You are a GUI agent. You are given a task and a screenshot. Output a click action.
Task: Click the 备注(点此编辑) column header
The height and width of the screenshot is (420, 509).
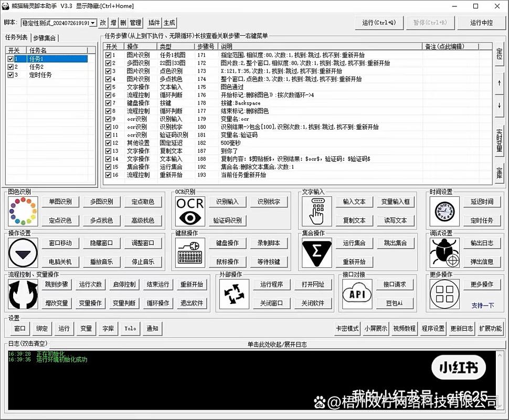point(451,47)
